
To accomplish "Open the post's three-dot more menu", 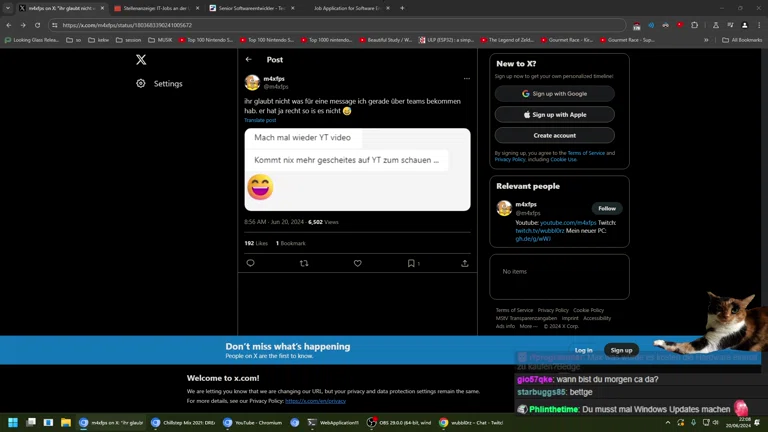I will (466, 79).
